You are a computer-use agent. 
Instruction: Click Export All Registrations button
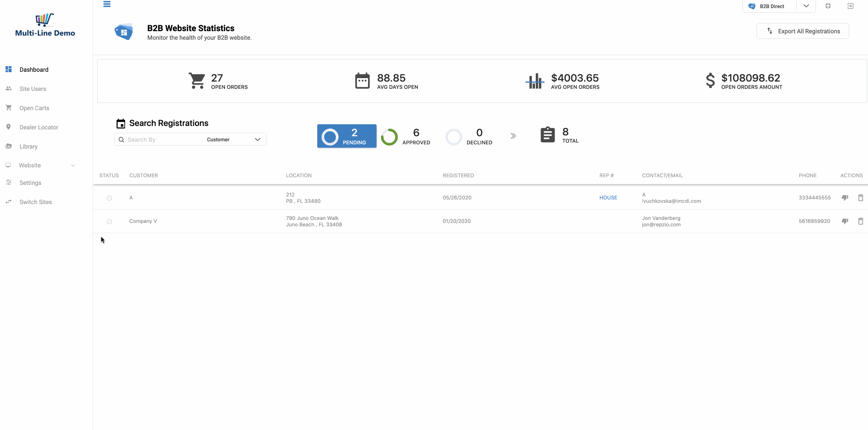[803, 31]
